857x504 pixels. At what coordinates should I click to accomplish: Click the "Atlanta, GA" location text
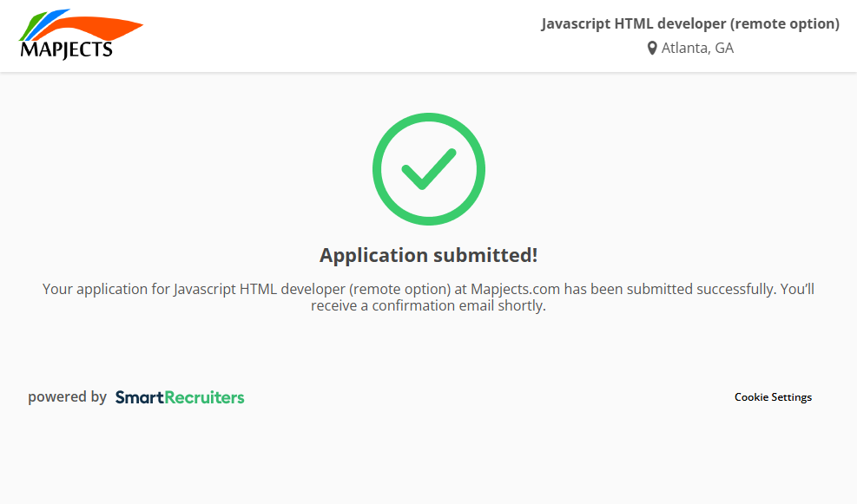[697, 49]
